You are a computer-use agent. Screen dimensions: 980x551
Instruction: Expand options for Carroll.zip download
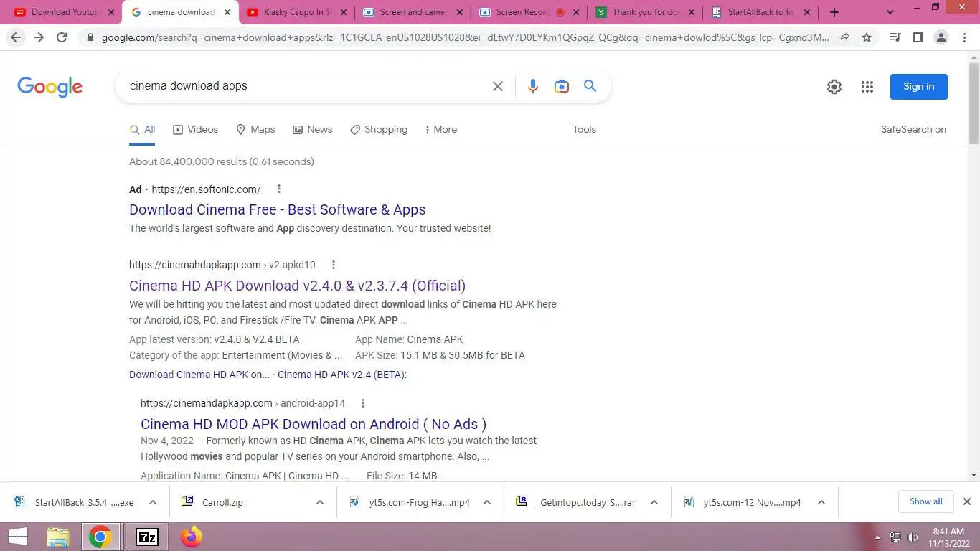319,502
